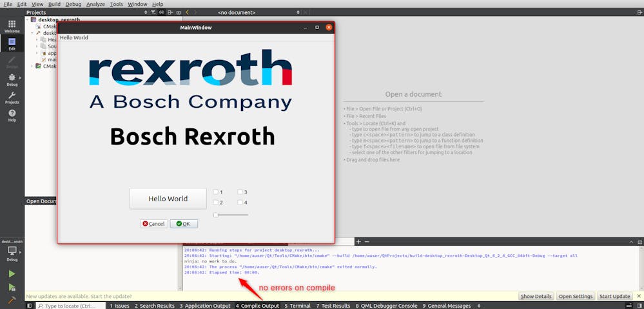Open the Build menu
Screen dimensions: 644x309
(54, 4)
